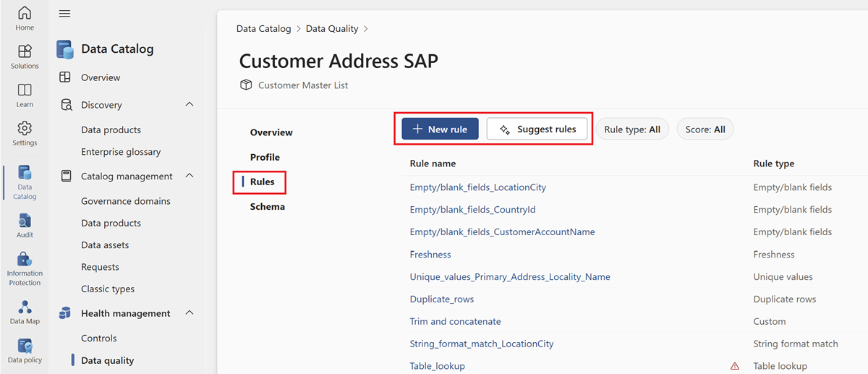868x374 pixels.
Task: Open the Rule type: All filter
Action: [x=632, y=129]
